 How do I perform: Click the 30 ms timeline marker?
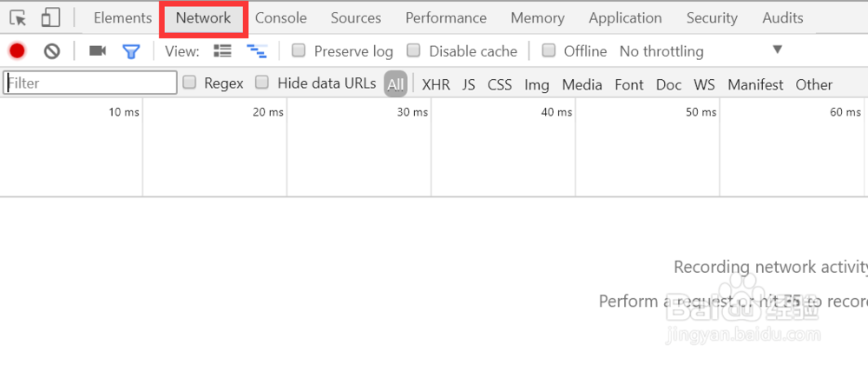[412, 112]
